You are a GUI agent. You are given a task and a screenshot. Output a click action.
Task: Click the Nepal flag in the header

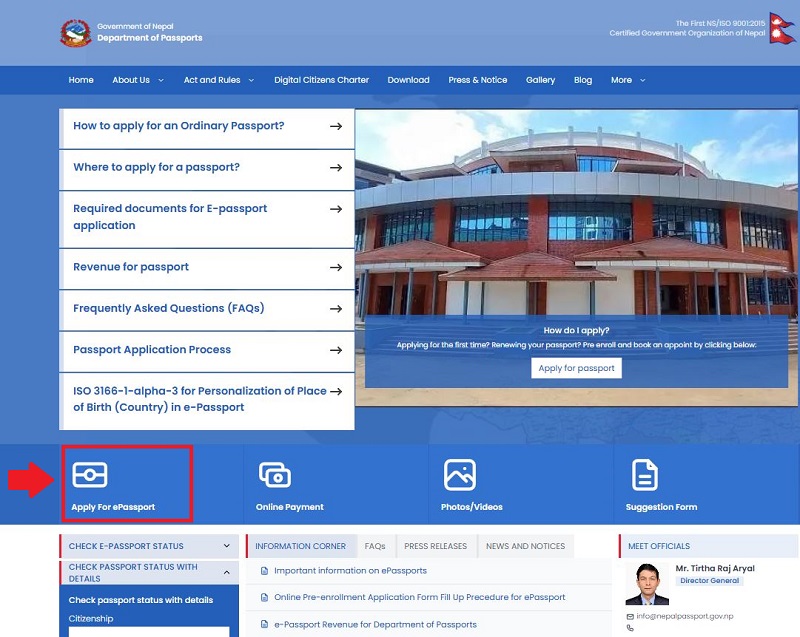point(782,27)
